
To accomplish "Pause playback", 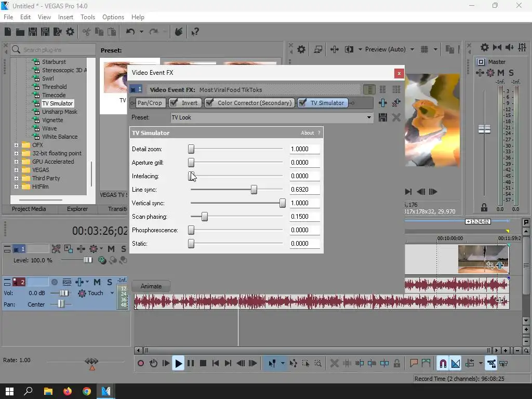I will (x=191, y=363).
